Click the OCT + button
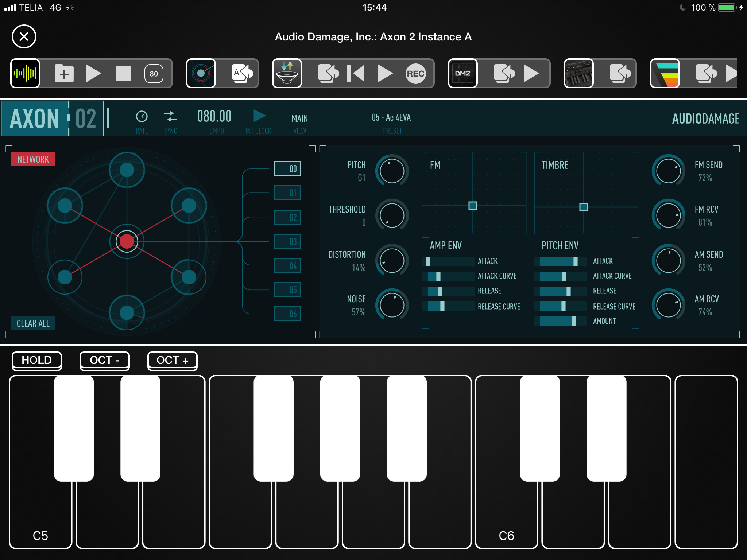This screenshot has height=560, width=747. tap(173, 360)
